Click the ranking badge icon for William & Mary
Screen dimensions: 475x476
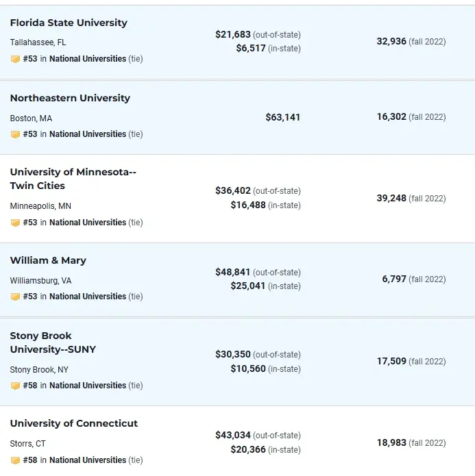[15, 297]
